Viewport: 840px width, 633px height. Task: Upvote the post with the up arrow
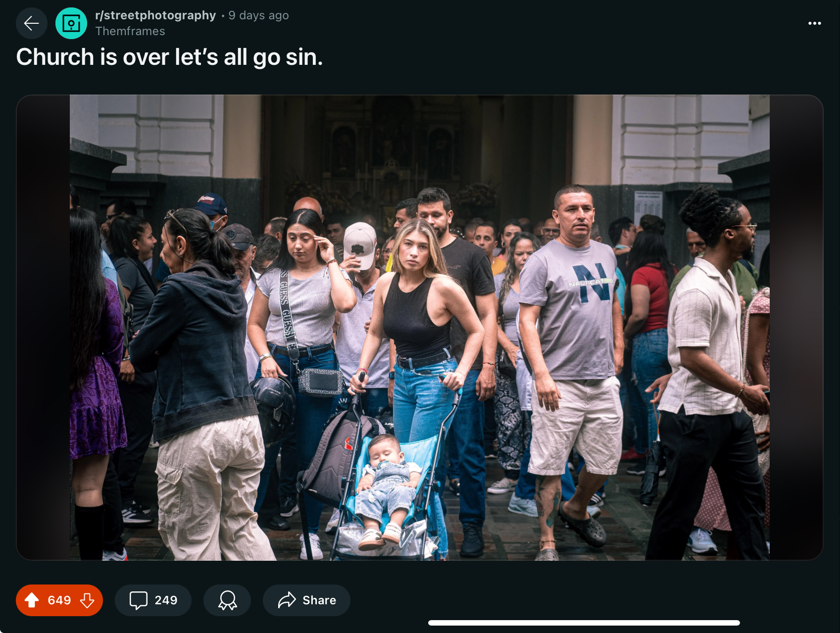[32, 600]
